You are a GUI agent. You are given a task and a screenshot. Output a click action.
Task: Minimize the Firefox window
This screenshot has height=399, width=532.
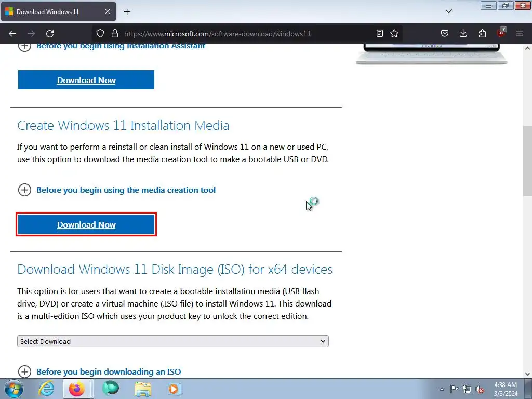coord(488,5)
